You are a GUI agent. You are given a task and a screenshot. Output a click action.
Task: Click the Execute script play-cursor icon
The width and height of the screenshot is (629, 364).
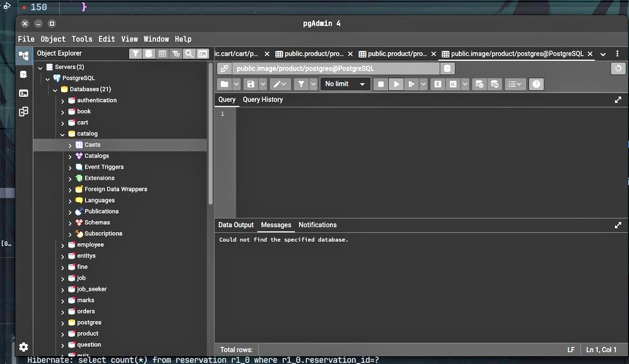pyautogui.click(x=412, y=84)
